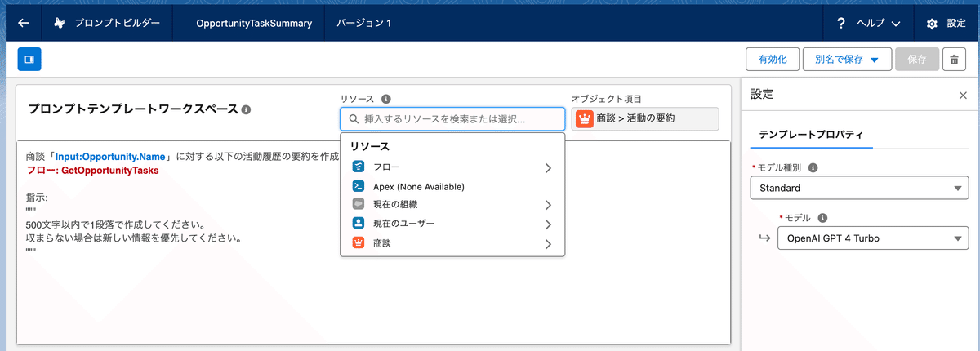Expand the 商談 resource entry
The height and width of the screenshot is (351, 980).
click(x=452, y=243)
